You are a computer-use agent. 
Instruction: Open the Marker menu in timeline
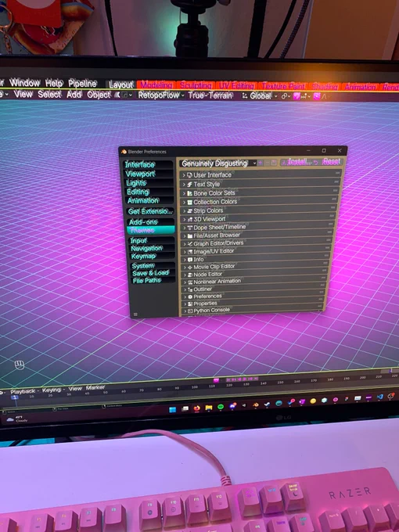pos(95,388)
